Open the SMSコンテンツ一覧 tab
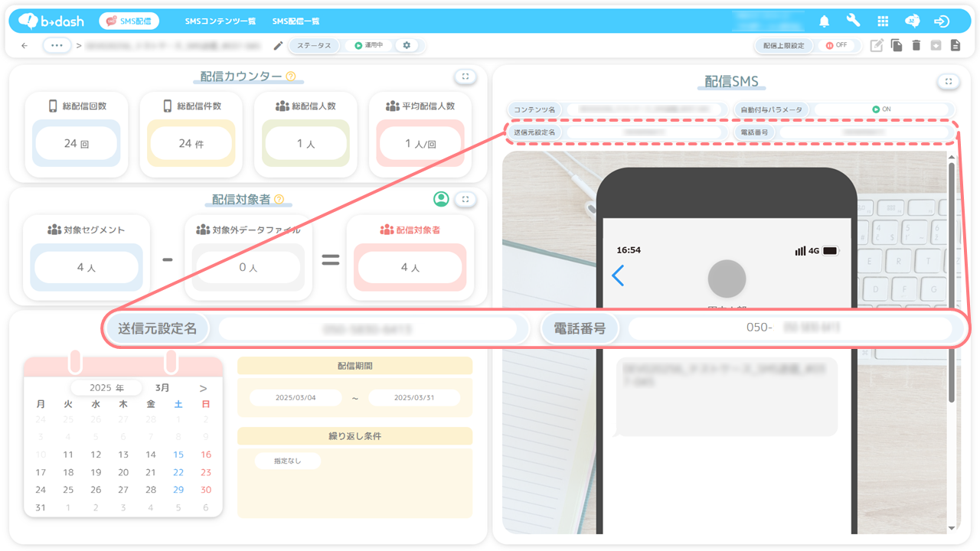The height and width of the screenshot is (551, 980). click(220, 21)
